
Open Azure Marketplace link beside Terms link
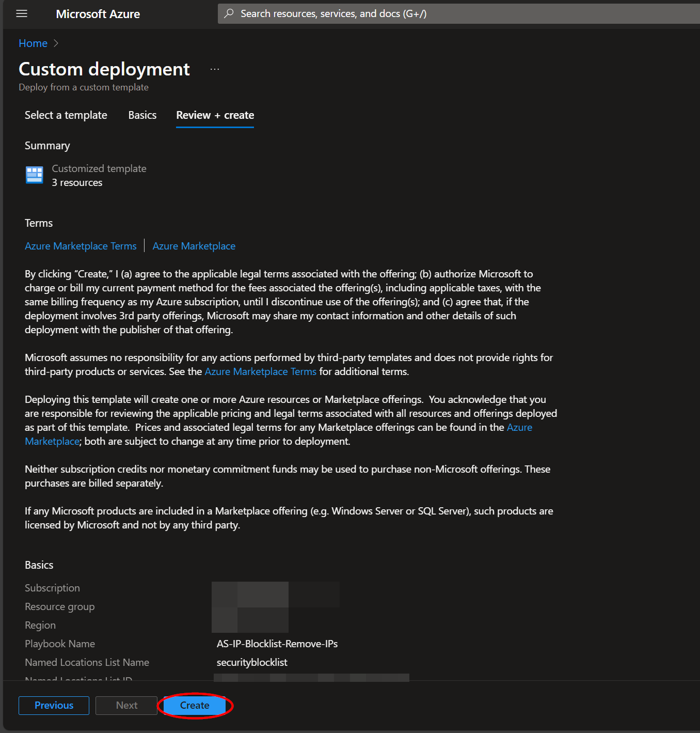[194, 246]
